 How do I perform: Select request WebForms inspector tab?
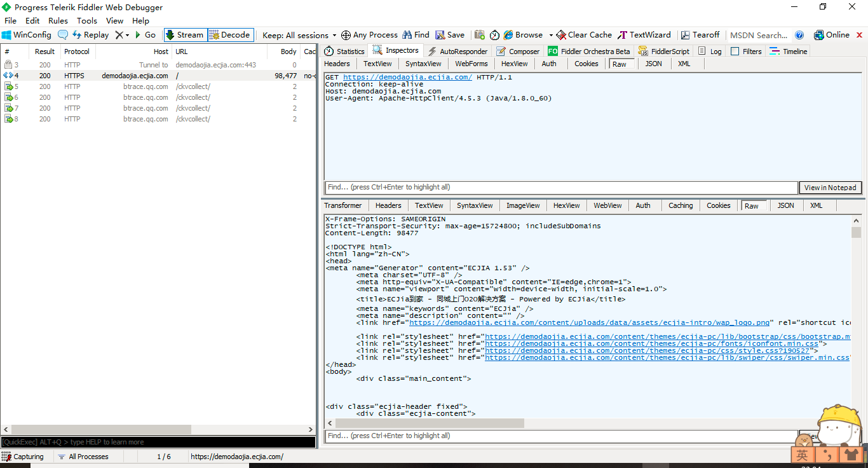[471, 64]
